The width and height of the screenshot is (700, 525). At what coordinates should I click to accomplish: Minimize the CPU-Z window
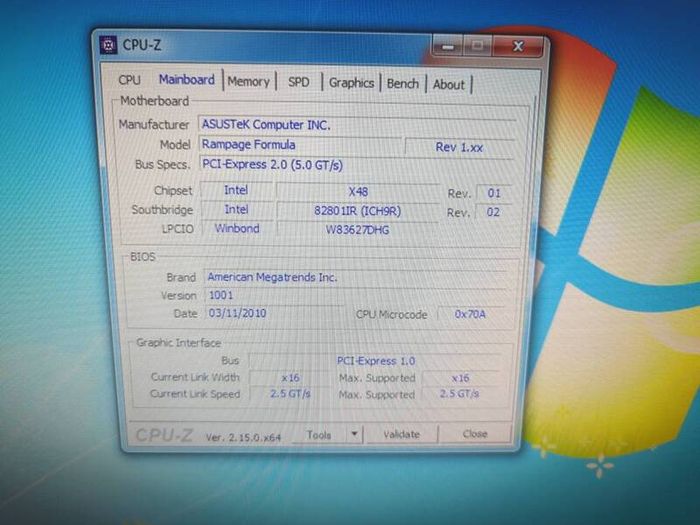pos(448,46)
